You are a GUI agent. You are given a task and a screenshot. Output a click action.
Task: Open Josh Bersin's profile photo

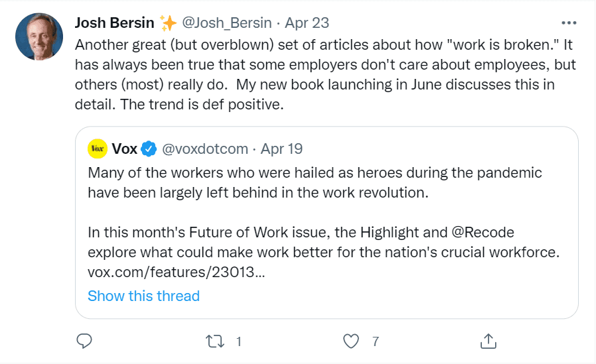pos(39,36)
